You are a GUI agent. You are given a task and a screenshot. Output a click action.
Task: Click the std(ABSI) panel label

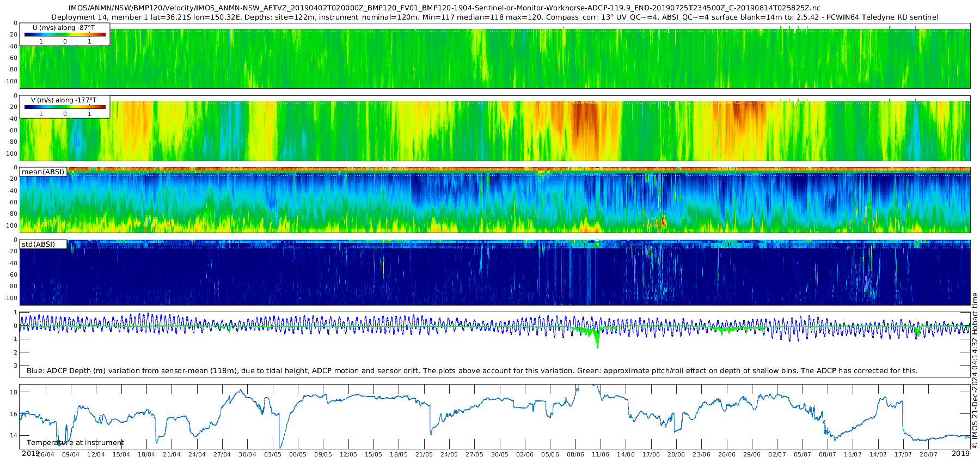click(x=43, y=245)
